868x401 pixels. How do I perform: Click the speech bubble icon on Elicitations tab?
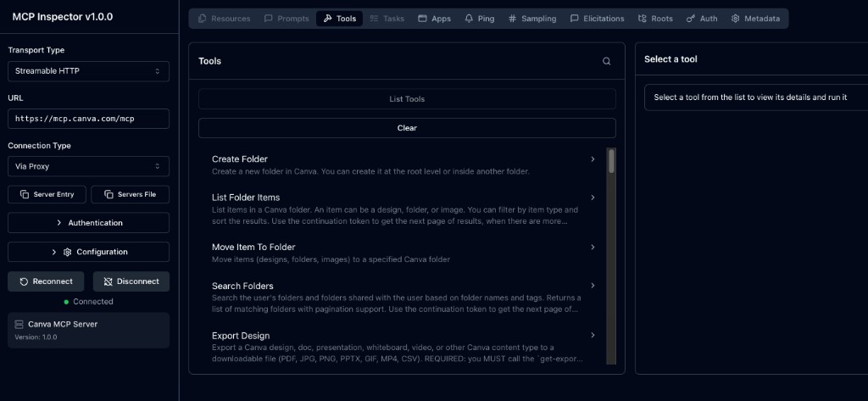pos(575,19)
